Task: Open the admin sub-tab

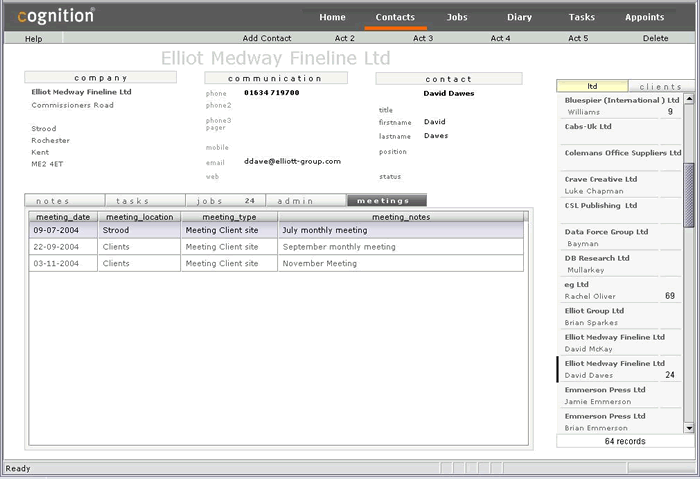Action: pyautogui.click(x=306, y=201)
